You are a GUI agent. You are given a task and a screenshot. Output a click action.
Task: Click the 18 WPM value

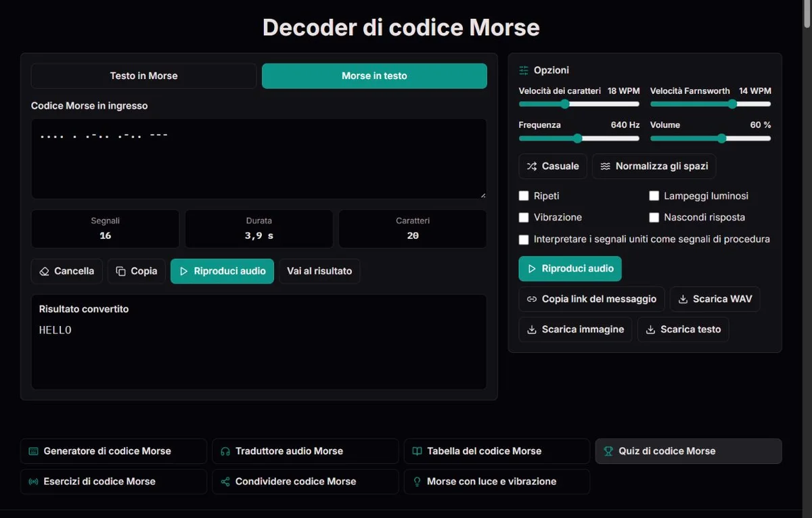coord(623,91)
